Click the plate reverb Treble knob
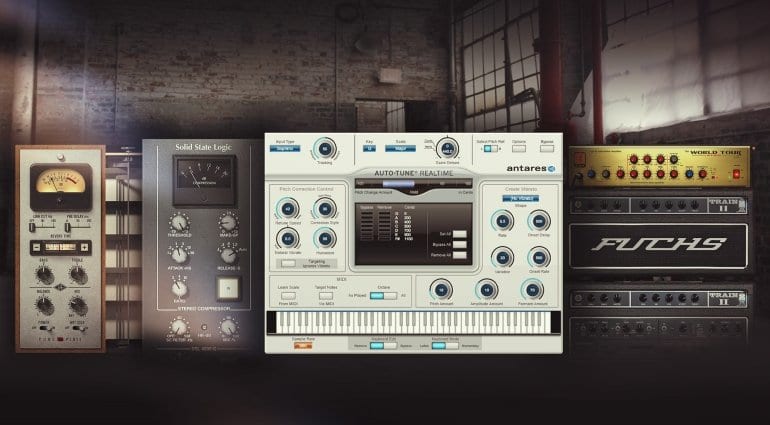Image resolution: width=770 pixels, height=425 pixels. pos(78,276)
